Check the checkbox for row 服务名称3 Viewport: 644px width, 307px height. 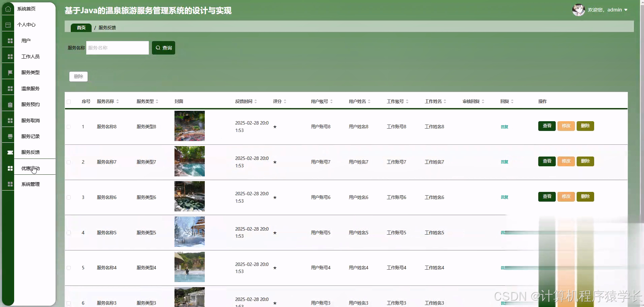pos(69,303)
